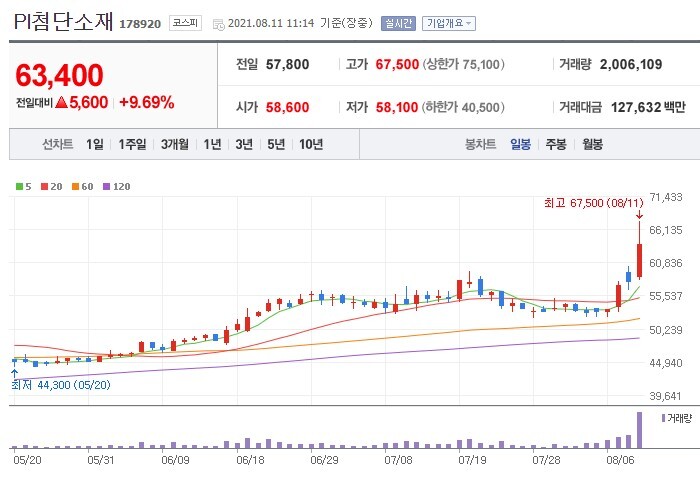
Task: Click the tall 08/11 red candlestick
Action: click(x=639, y=261)
